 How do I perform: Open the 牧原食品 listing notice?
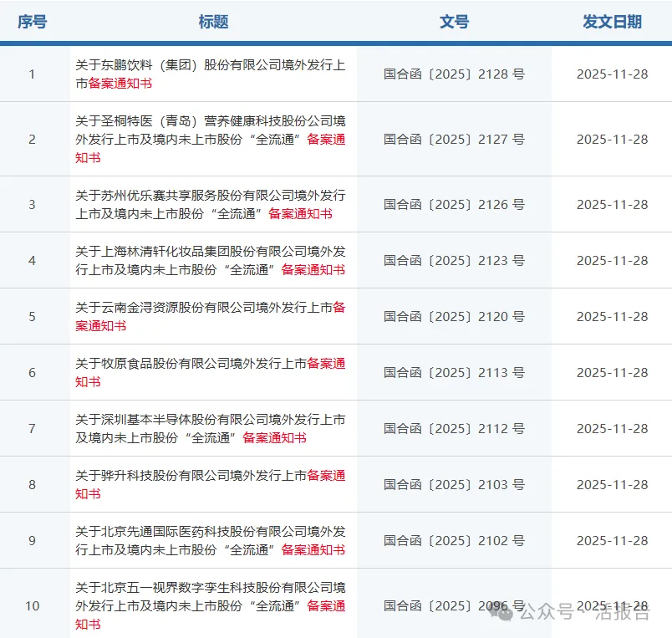pos(209,372)
